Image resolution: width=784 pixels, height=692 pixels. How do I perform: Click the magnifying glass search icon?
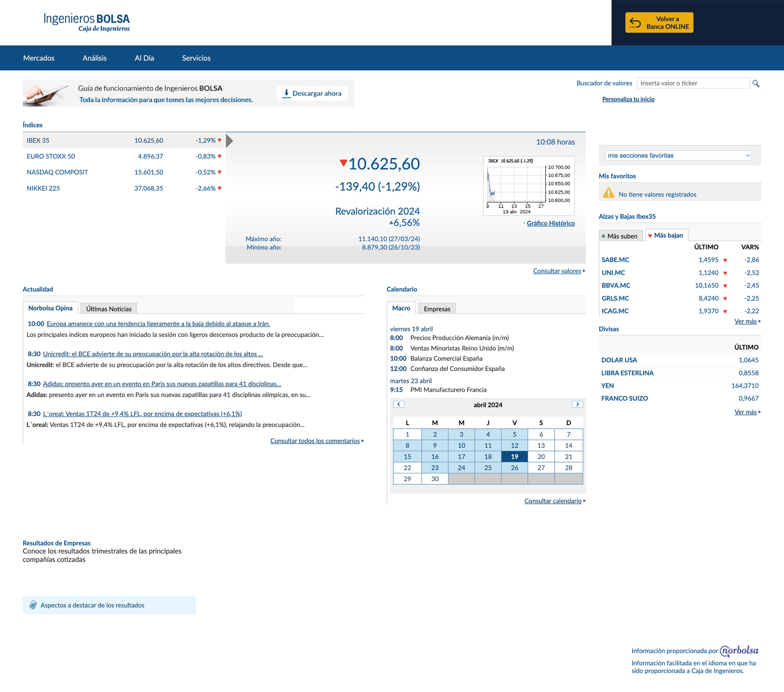coord(755,83)
